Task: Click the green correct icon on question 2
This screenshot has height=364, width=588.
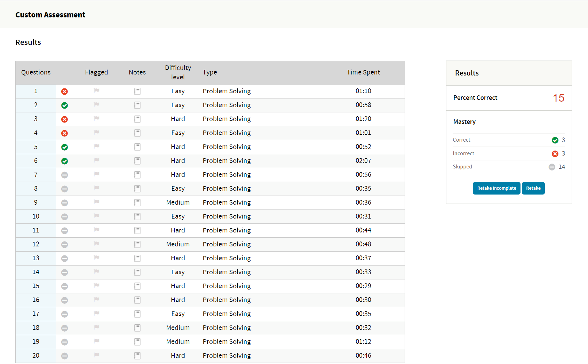Action: point(64,105)
